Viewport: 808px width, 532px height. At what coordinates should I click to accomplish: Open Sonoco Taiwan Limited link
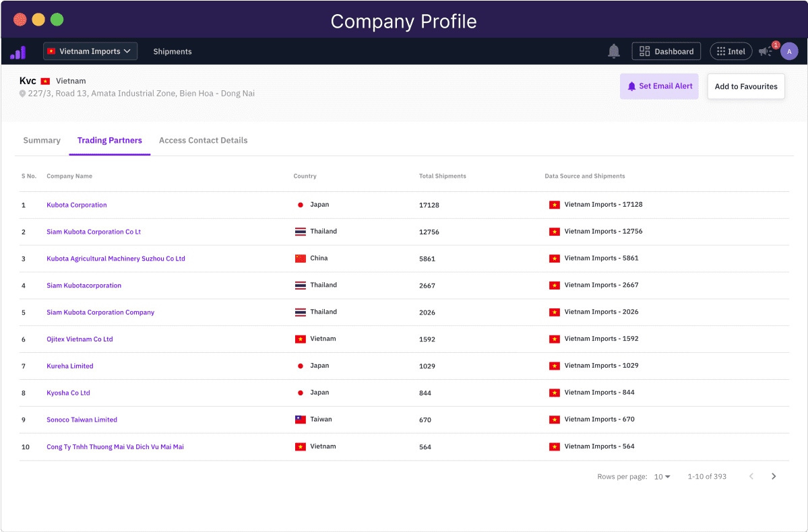[x=82, y=420]
